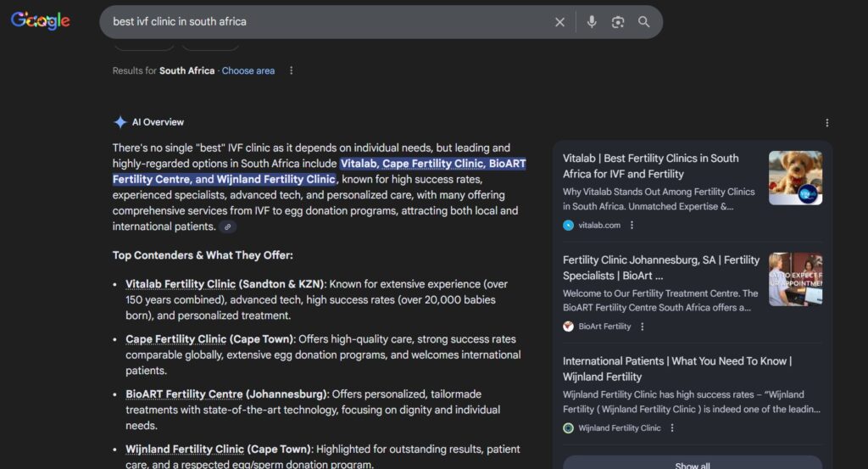Image resolution: width=868 pixels, height=469 pixels.
Task: Open Vitalab Best Fertility Clinics result
Action: coord(650,165)
